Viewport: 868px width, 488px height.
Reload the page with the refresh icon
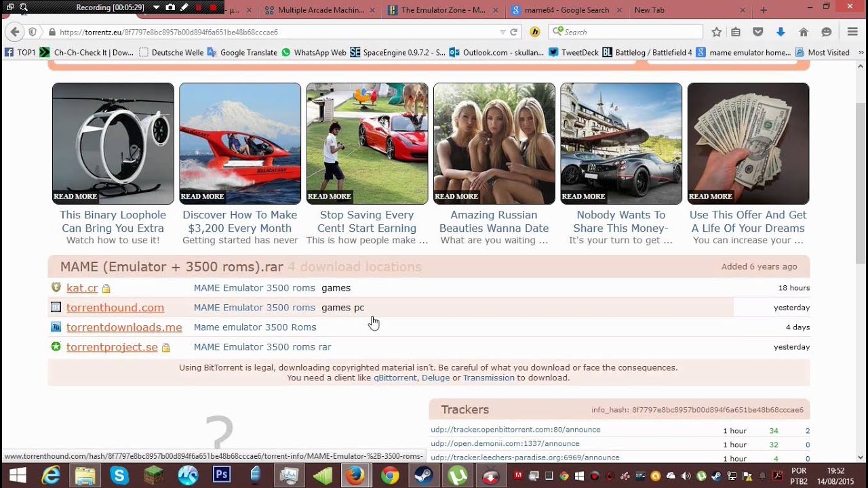pyautogui.click(x=514, y=32)
